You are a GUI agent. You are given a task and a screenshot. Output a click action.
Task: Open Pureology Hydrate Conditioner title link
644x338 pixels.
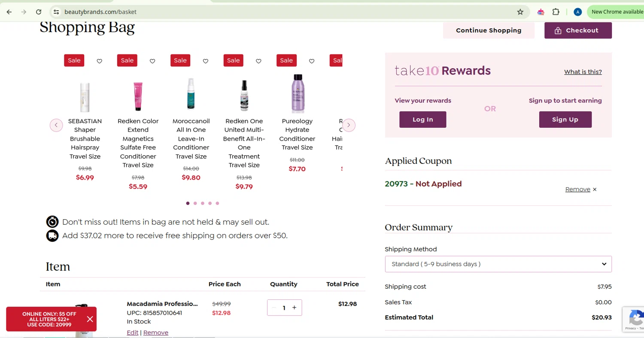coord(297,134)
